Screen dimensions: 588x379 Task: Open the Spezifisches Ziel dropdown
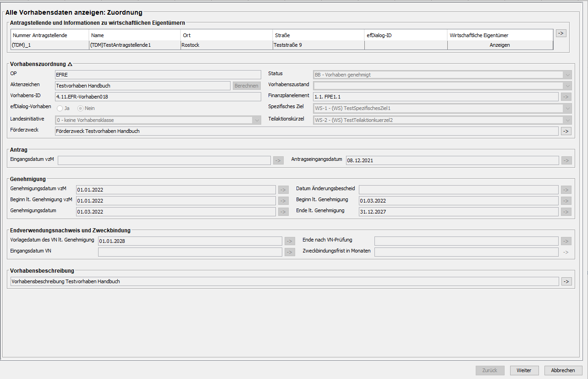[x=568, y=109]
